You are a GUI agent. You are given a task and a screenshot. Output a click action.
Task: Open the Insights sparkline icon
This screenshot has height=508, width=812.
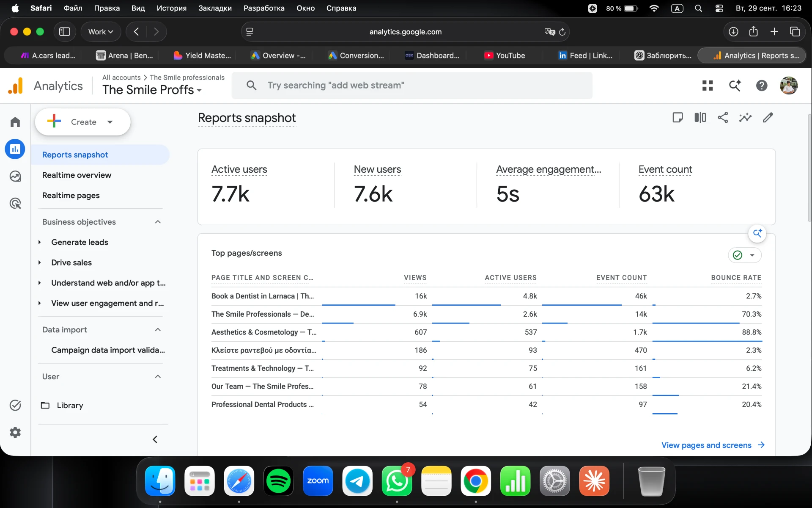tap(745, 117)
